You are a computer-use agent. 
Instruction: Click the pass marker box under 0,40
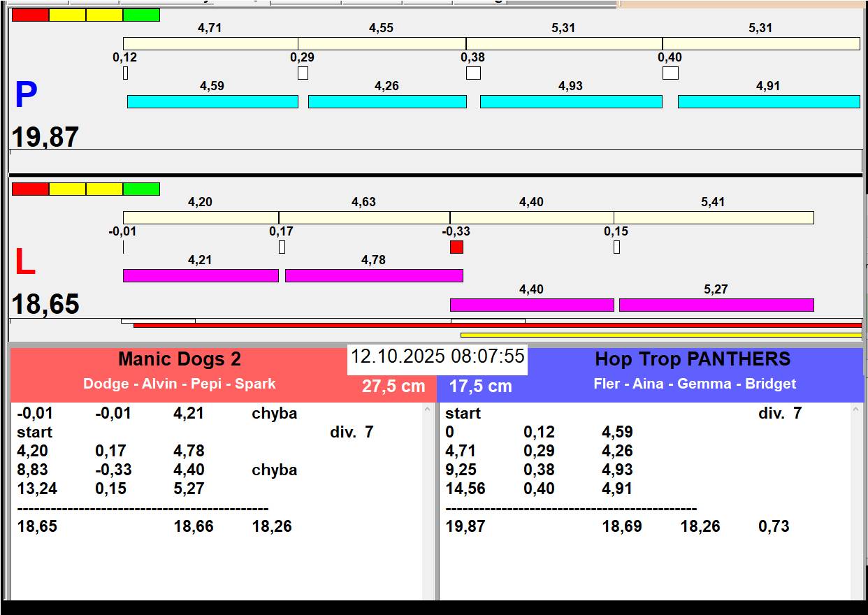point(670,73)
